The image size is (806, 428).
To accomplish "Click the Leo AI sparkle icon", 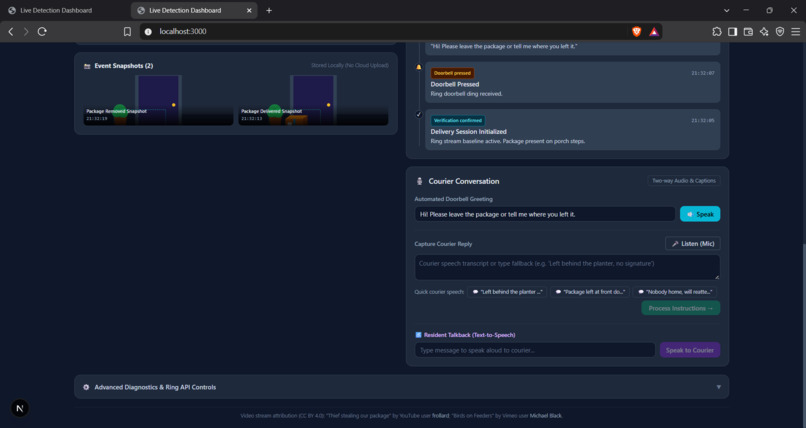I will (x=764, y=31).
